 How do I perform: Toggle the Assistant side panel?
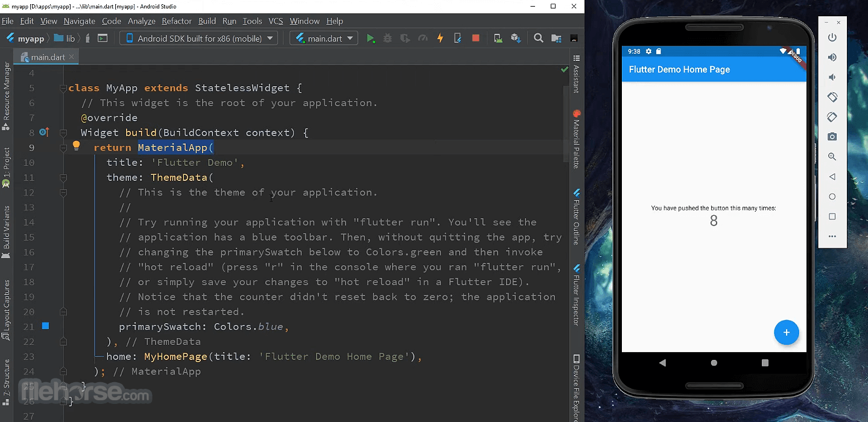[577, 74]
